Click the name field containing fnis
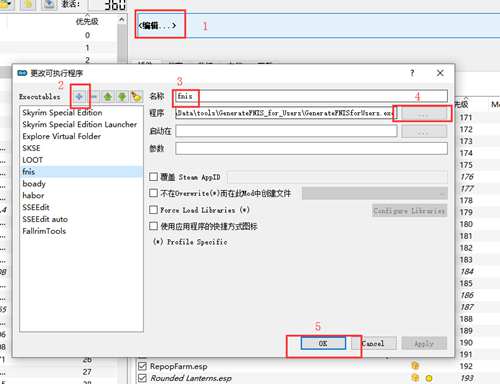500x384 pixels. [311, 96]
